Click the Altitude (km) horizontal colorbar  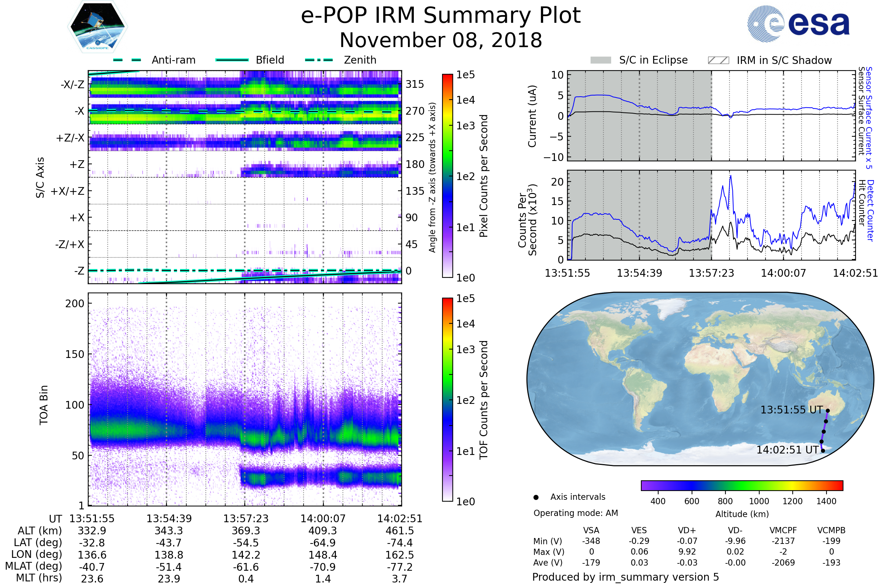[742, 485]
